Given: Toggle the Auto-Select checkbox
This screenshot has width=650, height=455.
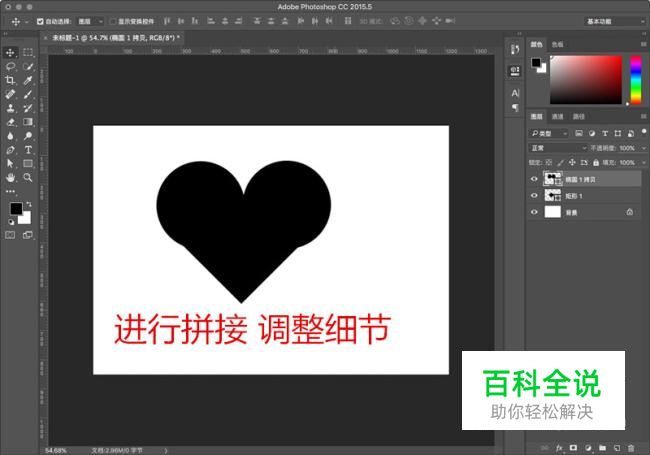Looking at the screenshot, I should click(x=40, y=21).
